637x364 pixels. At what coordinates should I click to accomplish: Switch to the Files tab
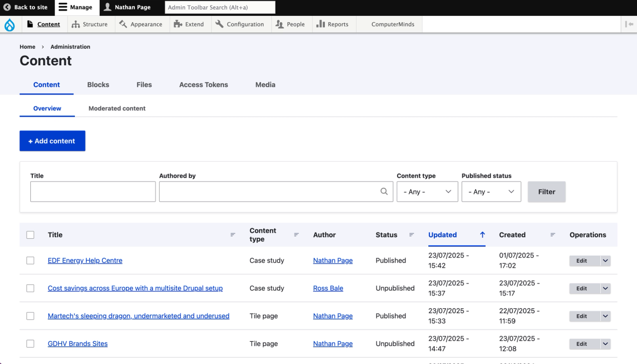click(144, 84)
